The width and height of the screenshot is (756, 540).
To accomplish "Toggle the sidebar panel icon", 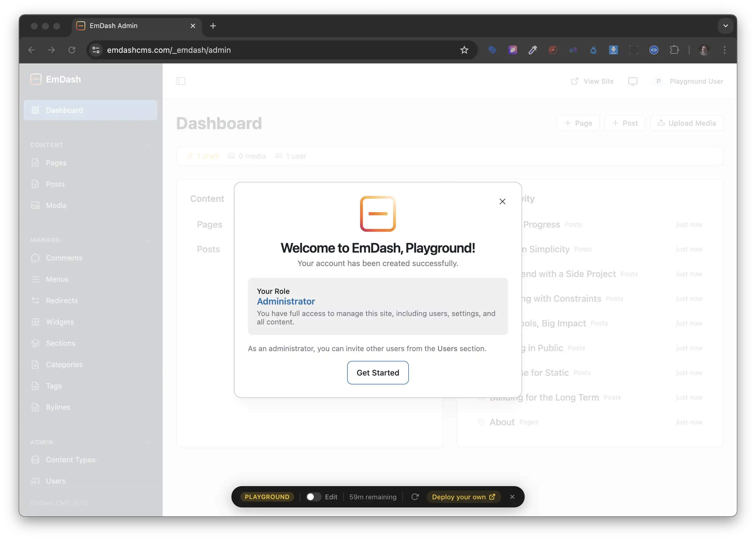I will tap(180, 81).
